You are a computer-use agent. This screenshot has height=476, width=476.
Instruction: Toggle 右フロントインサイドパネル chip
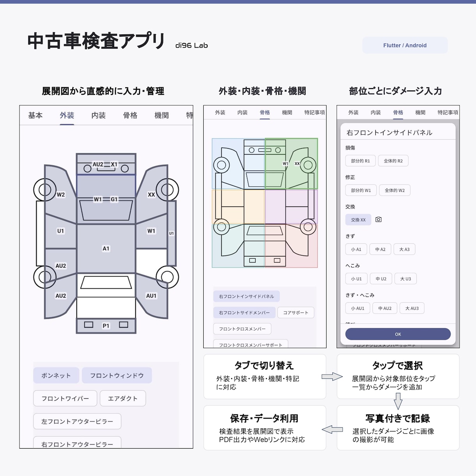[247, 296]
